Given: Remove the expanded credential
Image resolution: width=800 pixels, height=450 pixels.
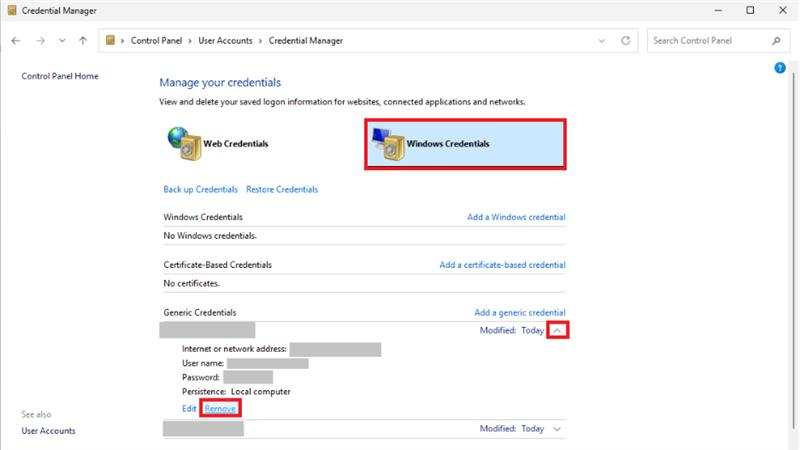Looking at the screenshot, I should click(220, 409).
